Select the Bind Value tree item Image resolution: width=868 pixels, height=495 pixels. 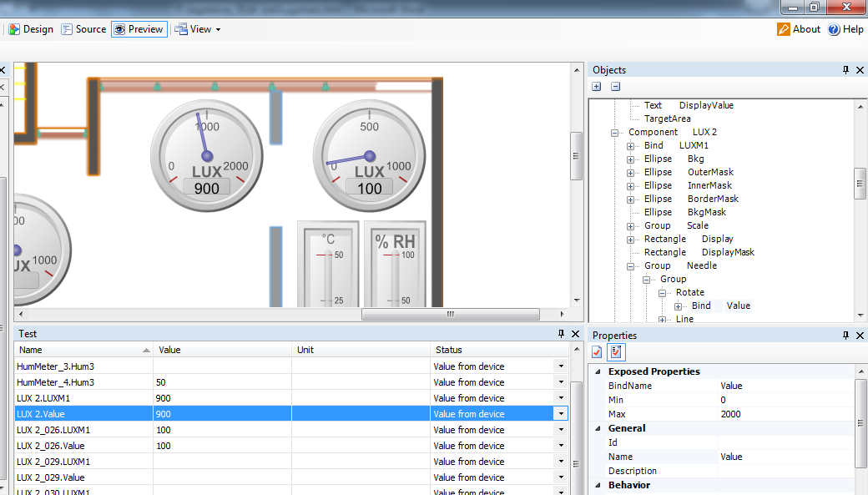pyautogui.click(x=721, y=306)
